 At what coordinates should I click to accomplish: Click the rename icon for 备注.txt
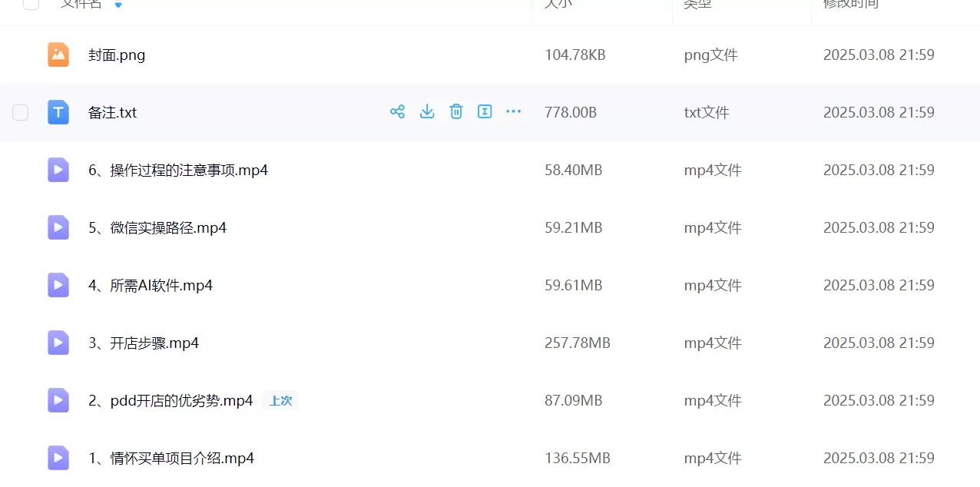[485, 112]
